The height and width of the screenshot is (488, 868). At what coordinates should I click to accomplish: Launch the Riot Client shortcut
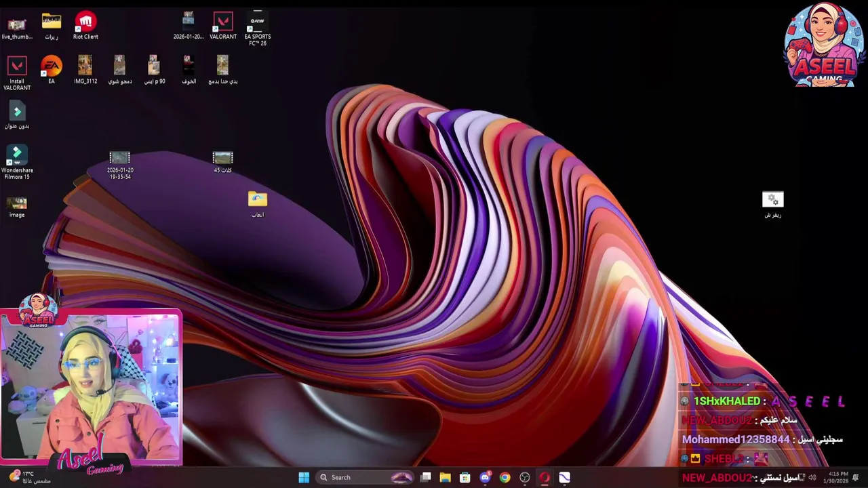click(85, 26)
